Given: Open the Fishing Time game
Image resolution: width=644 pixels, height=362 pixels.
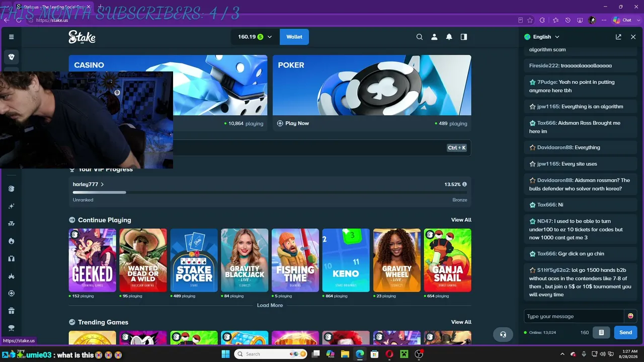Looking at the screenshot, I should (295, 260).
